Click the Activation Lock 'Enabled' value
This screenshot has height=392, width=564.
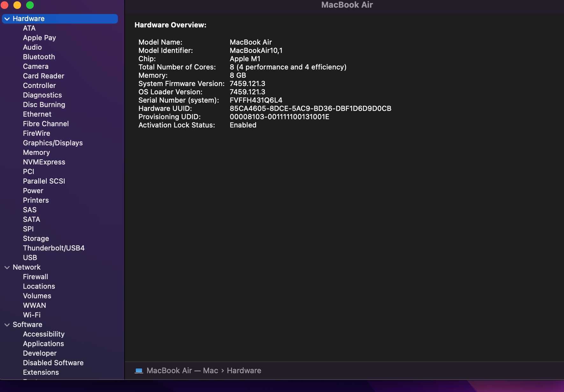243,125
